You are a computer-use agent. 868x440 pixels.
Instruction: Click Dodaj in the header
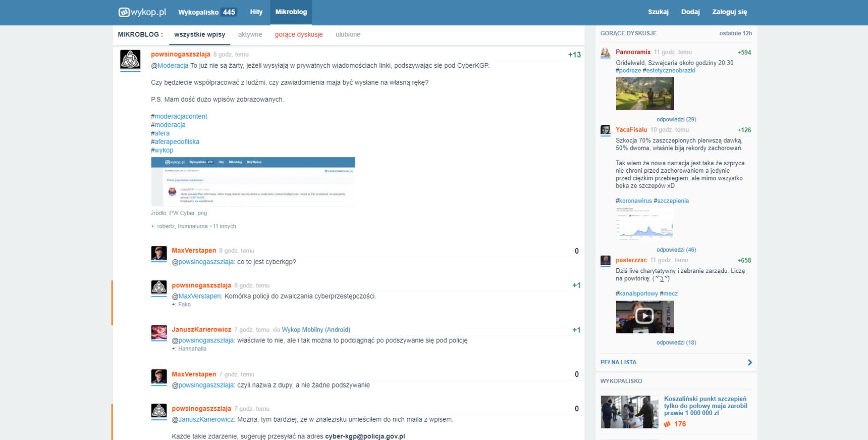tap(690, 12)
